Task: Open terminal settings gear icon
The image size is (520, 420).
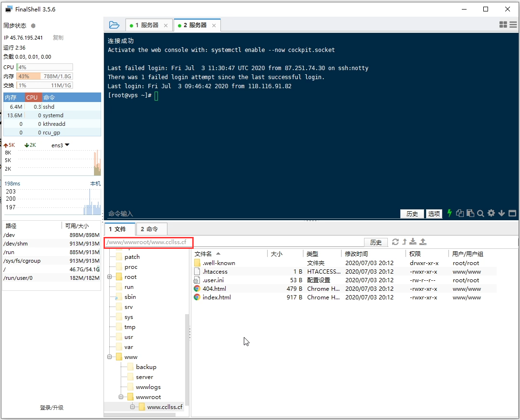Action: click(491, 214)
